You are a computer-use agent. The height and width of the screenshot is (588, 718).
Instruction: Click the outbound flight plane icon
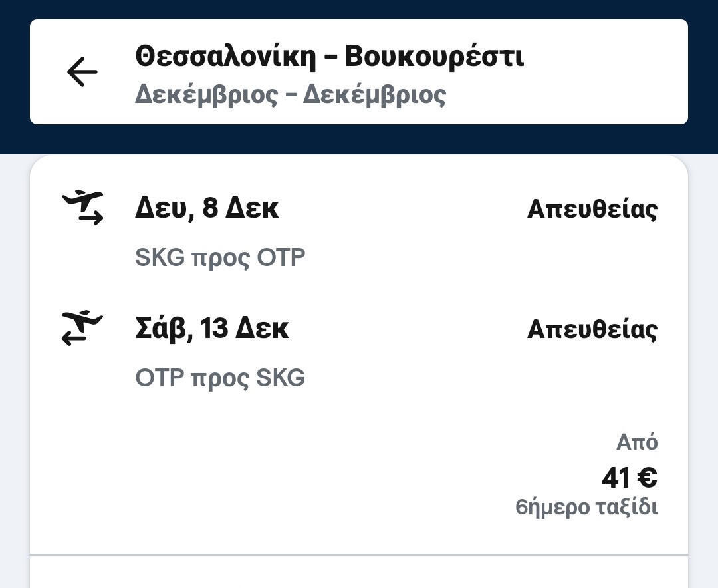point(82,207)
